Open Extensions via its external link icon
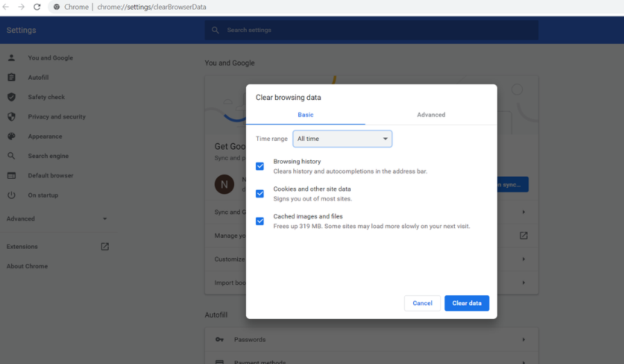624x364 pixels. (105, 247)
